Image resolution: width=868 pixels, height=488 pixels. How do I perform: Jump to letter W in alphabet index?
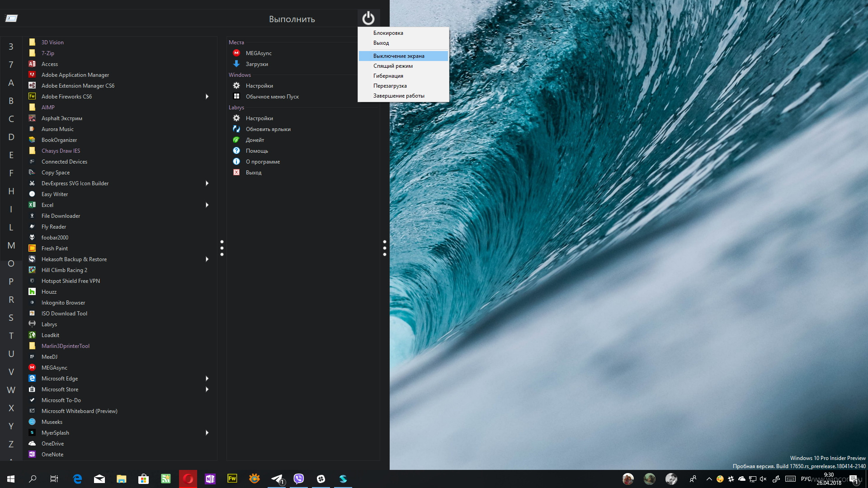(x=11, y=390)
